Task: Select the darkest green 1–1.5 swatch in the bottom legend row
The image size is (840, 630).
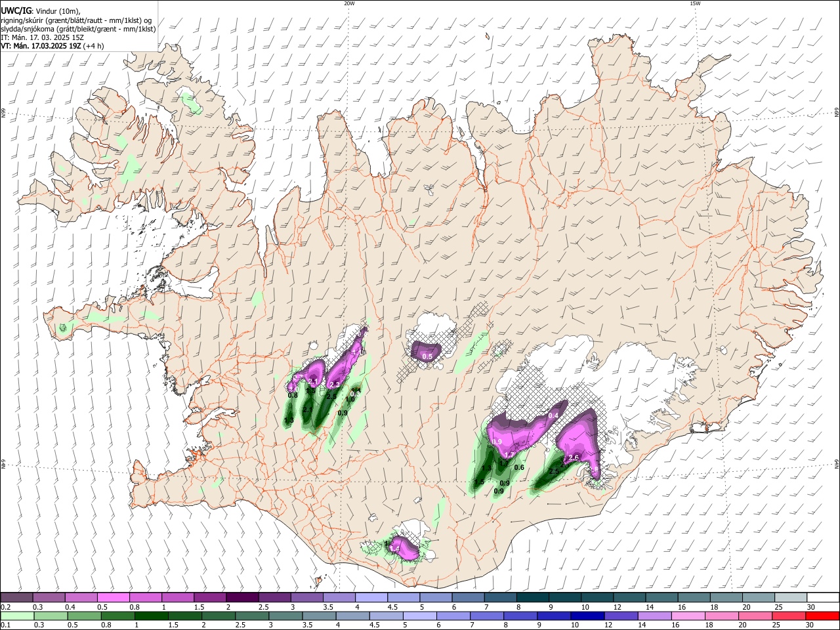Action: click(153, 616)
